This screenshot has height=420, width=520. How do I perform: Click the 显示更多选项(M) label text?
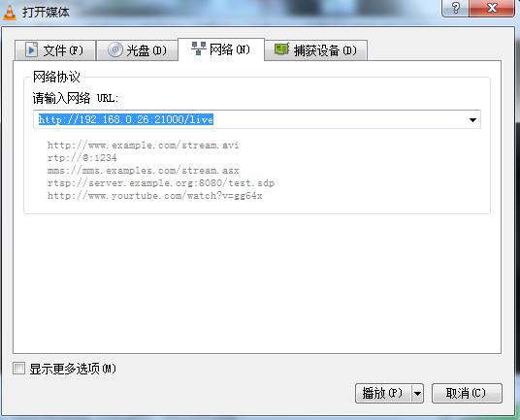[x=73, y=369]
